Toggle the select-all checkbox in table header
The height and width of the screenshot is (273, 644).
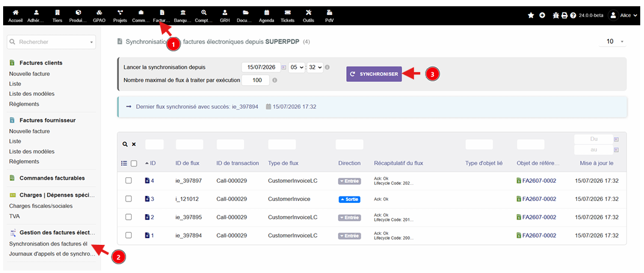pyautogui.click(x=134, y=163)
